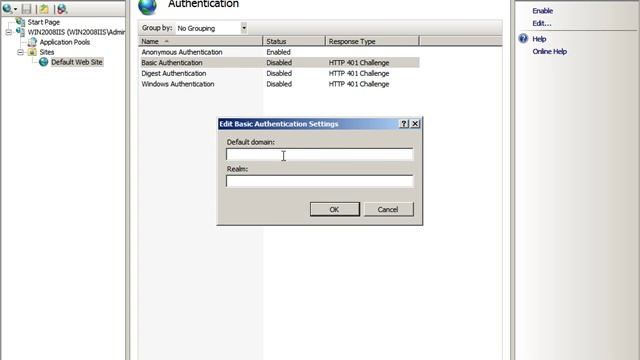Select the Anonymous Authentication row
This screenshot has width=640, height=360.
[280, 52]
